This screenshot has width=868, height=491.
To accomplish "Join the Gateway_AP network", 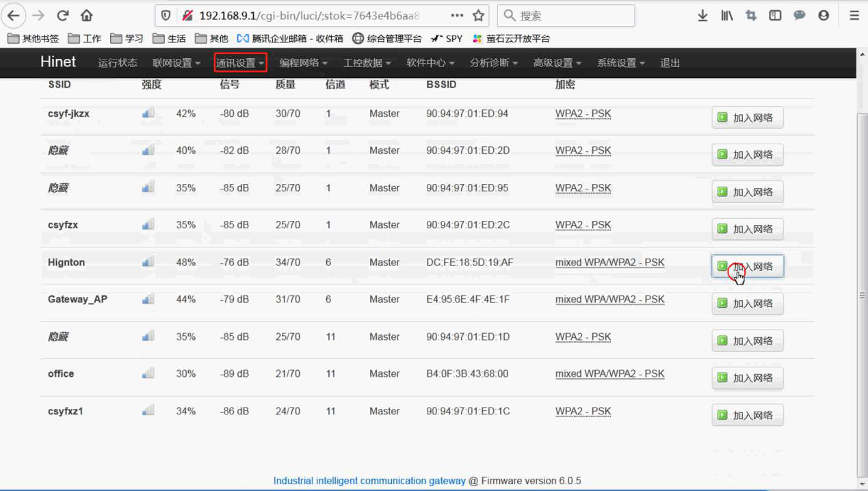I will [747, 304].
